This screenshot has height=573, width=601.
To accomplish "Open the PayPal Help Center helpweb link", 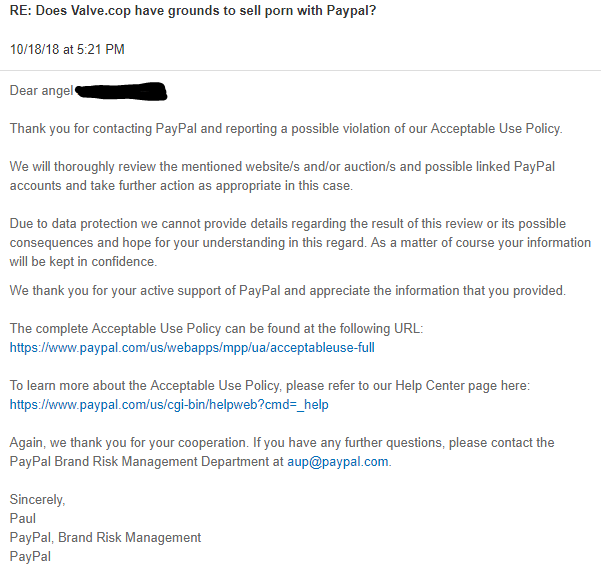I will click(169, 404).
